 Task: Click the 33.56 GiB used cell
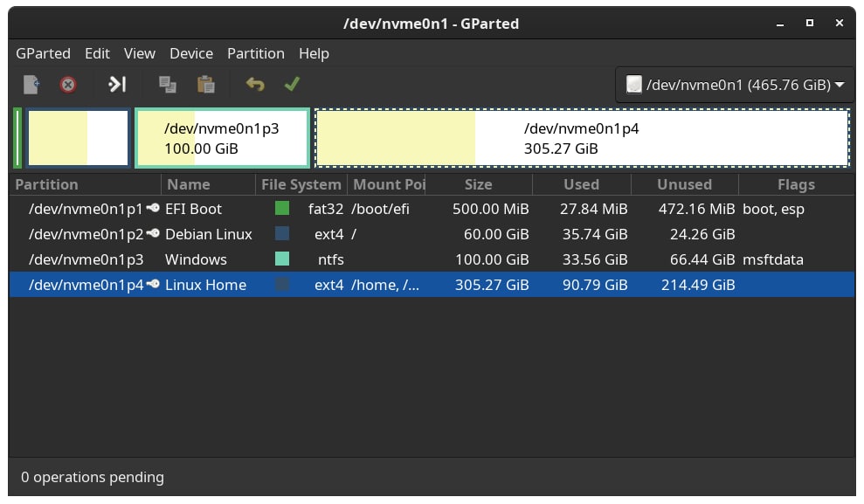[595, 259]
